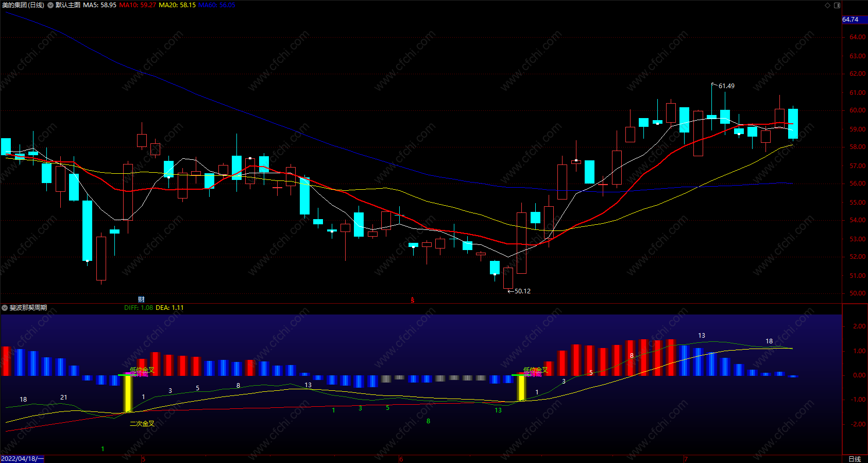This screenshot has height=463, width=868.
Task: Click the 50.12 low price label
Action: [522, 291]
